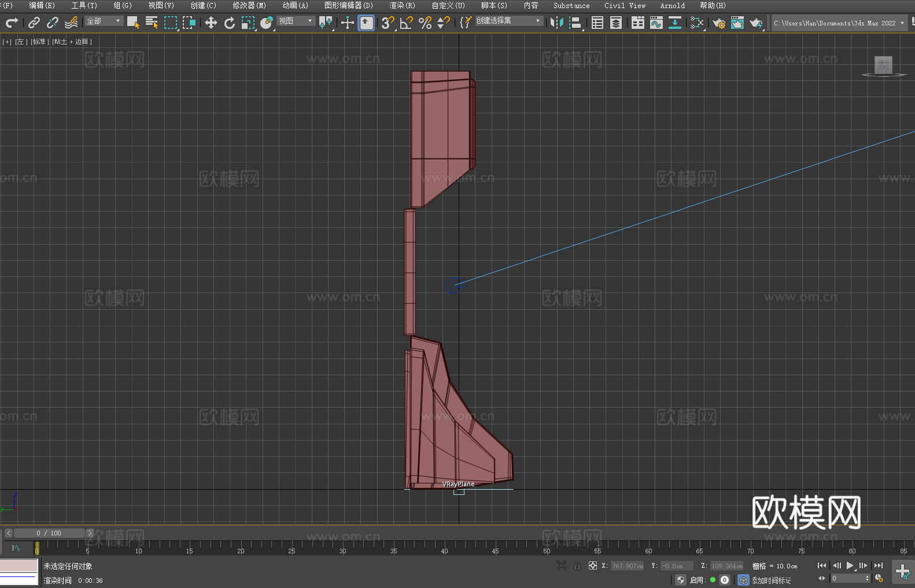This screenshot has height=588, width=915.
Task: Click Use Pivot Point Center icon
Action: point(326,23)
